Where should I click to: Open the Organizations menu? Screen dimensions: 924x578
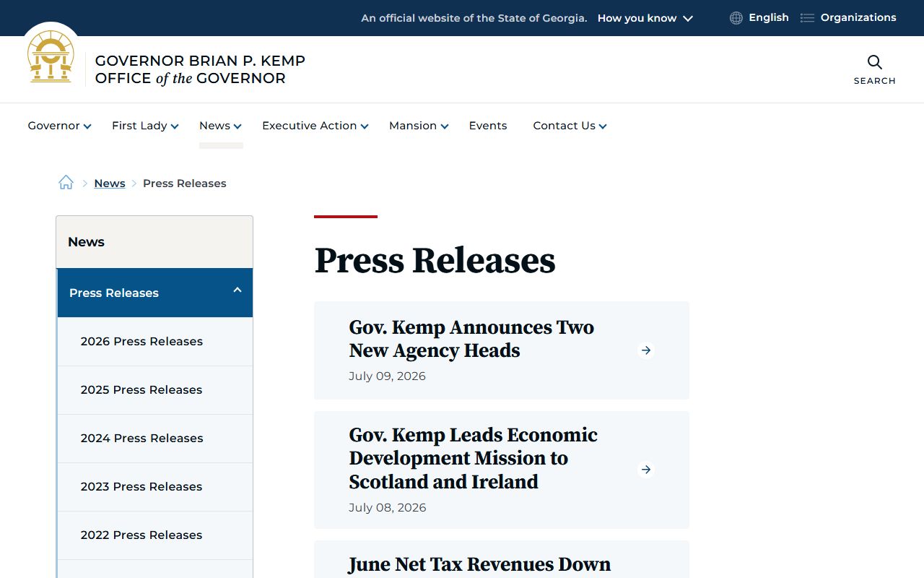click(858, 17)
